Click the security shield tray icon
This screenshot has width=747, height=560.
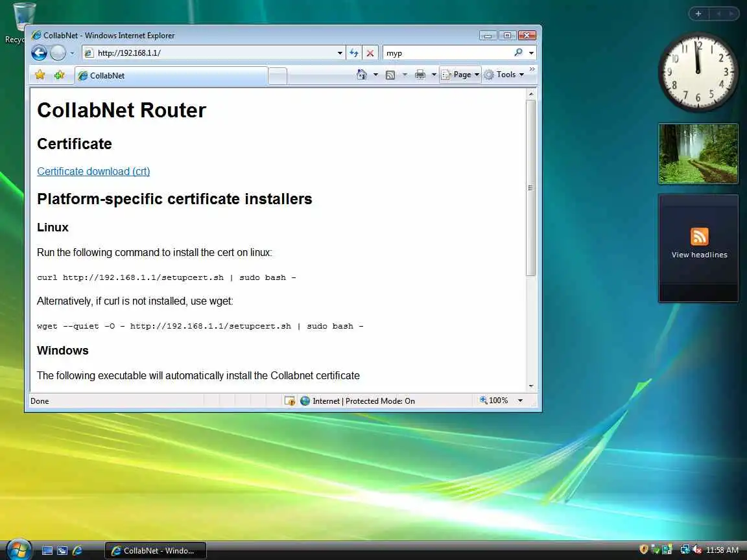(x=644, y=550)
